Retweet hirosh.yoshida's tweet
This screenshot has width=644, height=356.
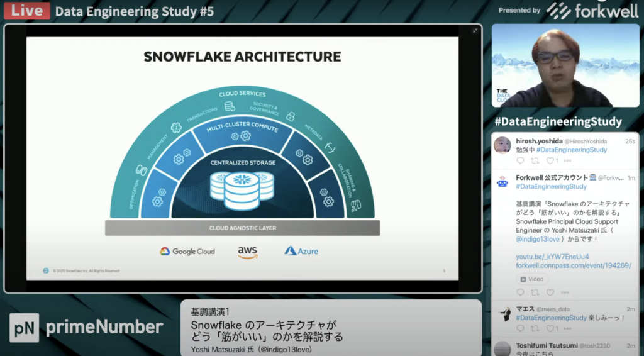[535, 161]
